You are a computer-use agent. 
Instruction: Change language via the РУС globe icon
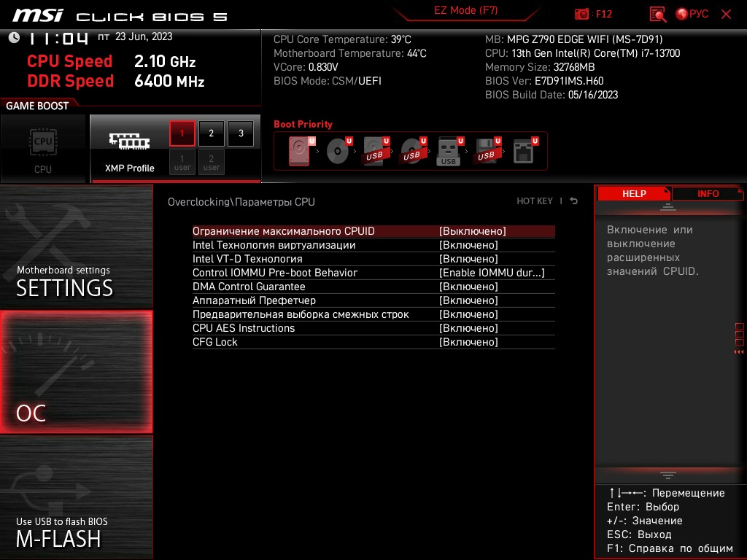click(x=692, y=14)
